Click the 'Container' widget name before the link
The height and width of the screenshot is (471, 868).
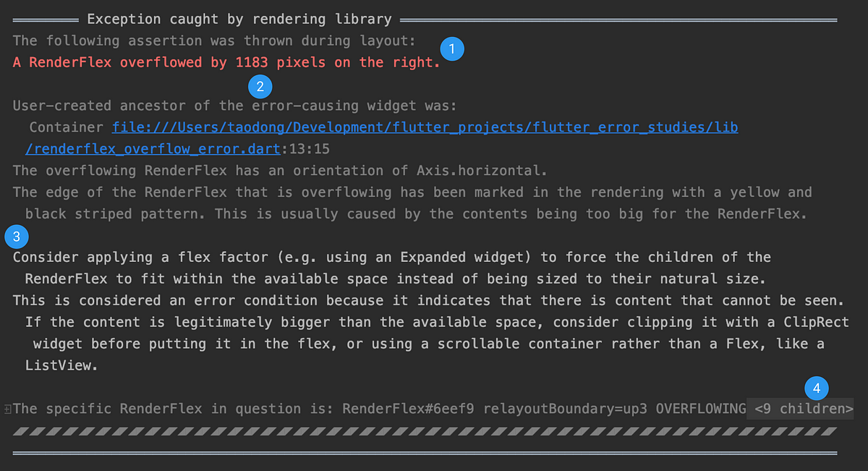tap(67, 127)
